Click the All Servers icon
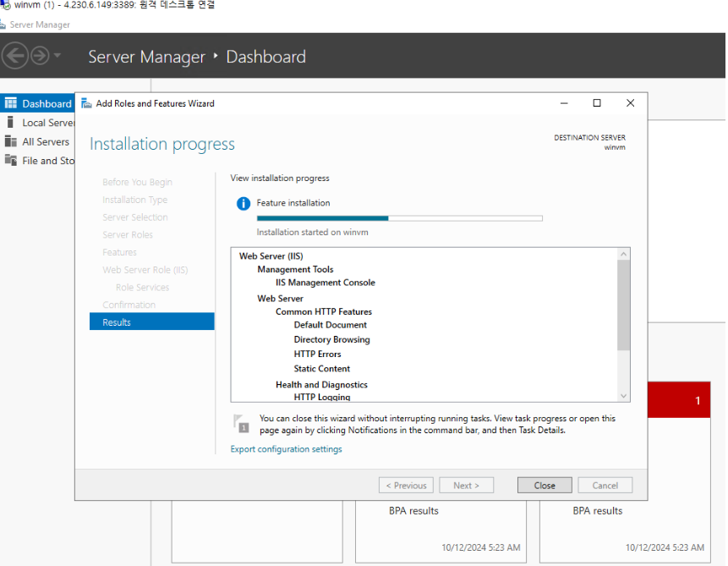The height and width of the screenshot is (566, 728). coord(11,141)
